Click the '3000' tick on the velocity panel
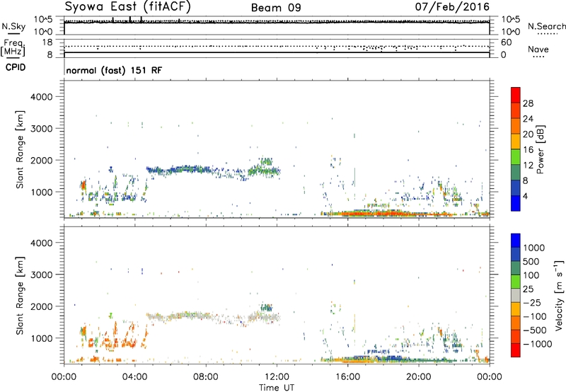Image resolution: width=566 pixels, height=392 pixels. click(x=41, y=275)
